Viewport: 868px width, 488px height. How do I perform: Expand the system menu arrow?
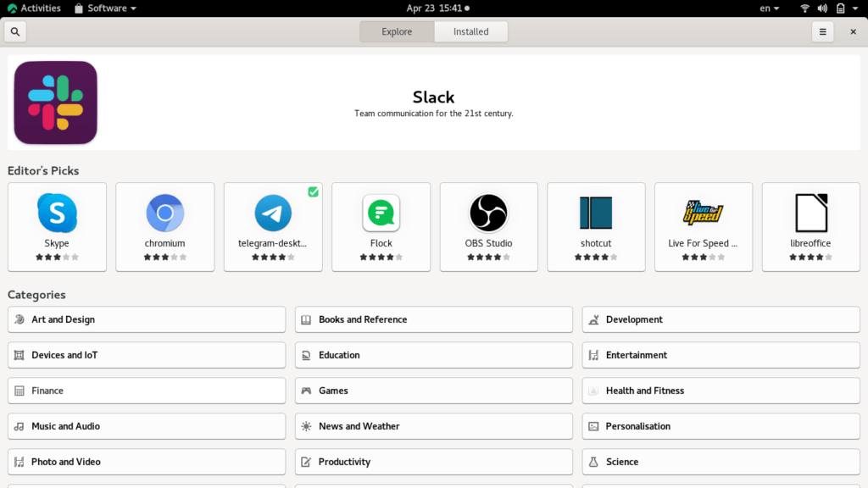coord(854,8)
